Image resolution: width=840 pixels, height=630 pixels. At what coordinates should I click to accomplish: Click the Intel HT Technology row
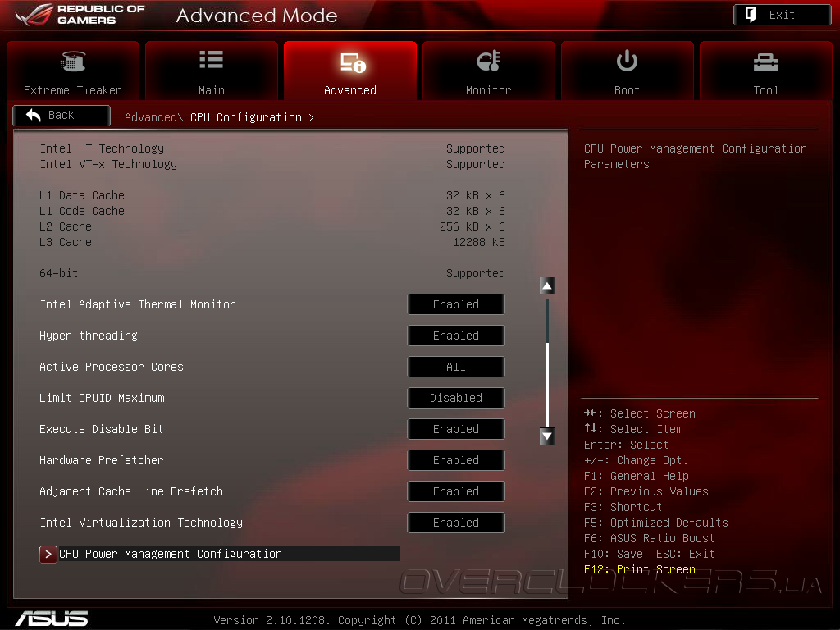click(x=272, y=148)
